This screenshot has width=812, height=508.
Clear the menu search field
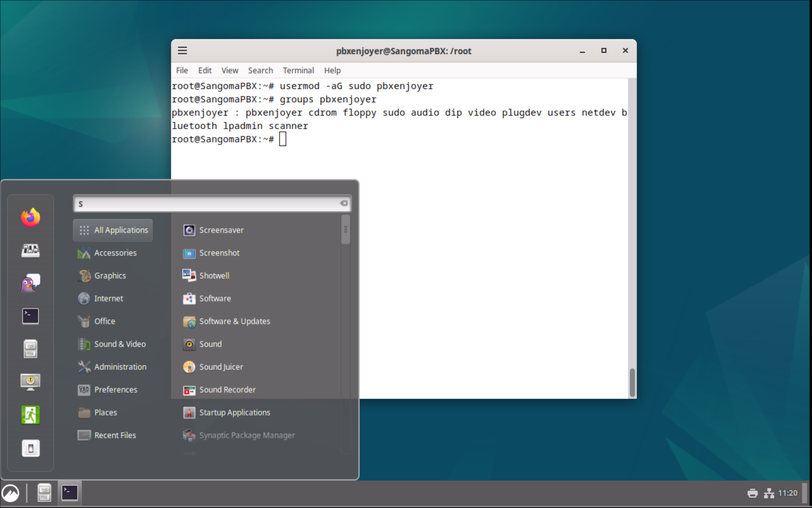(344, 203)
